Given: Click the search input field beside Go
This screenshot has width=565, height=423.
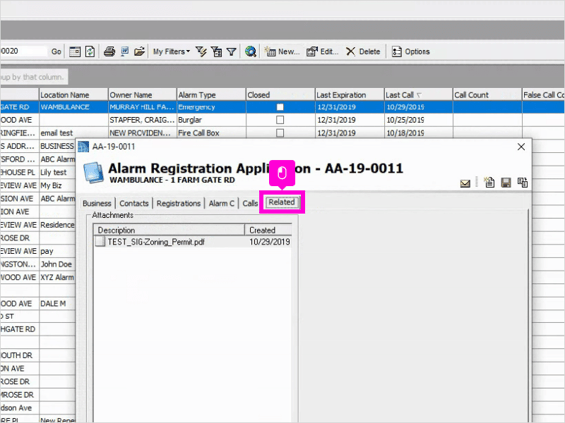Looking at the screenshot, I should [24, 51].
